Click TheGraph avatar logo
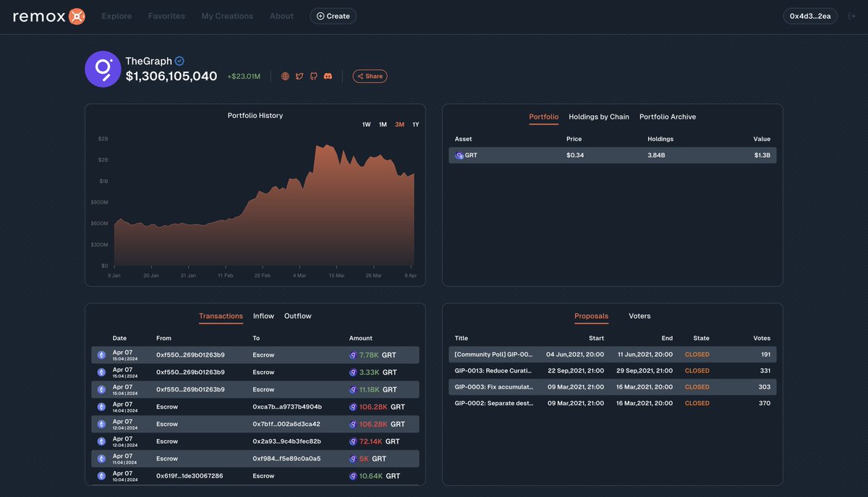 pyautogui.click(x=103, y=69)
